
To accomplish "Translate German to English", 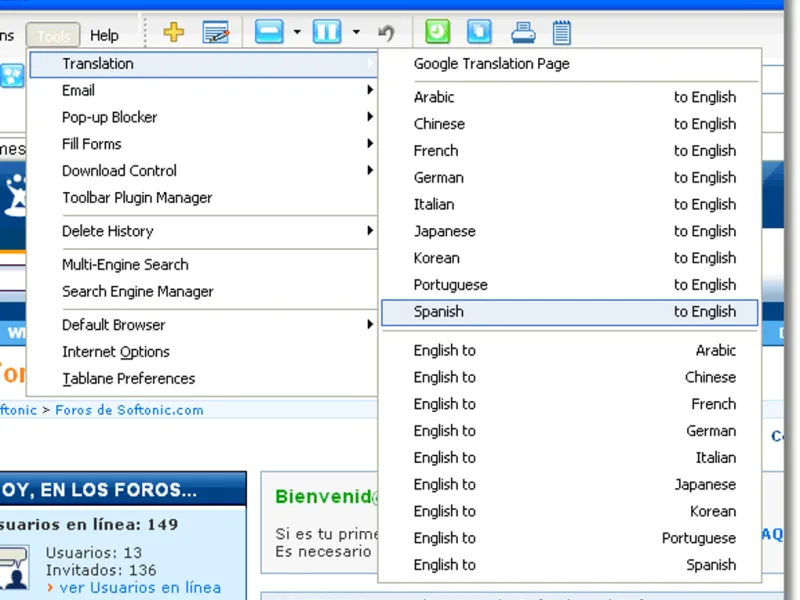I will 569,178.
